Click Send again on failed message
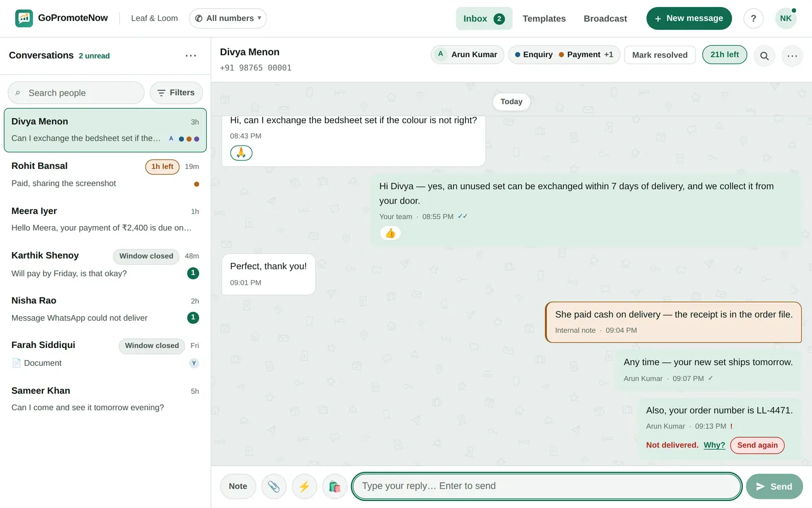This screenshot has width=812, height=508. (x=757, y=445)
